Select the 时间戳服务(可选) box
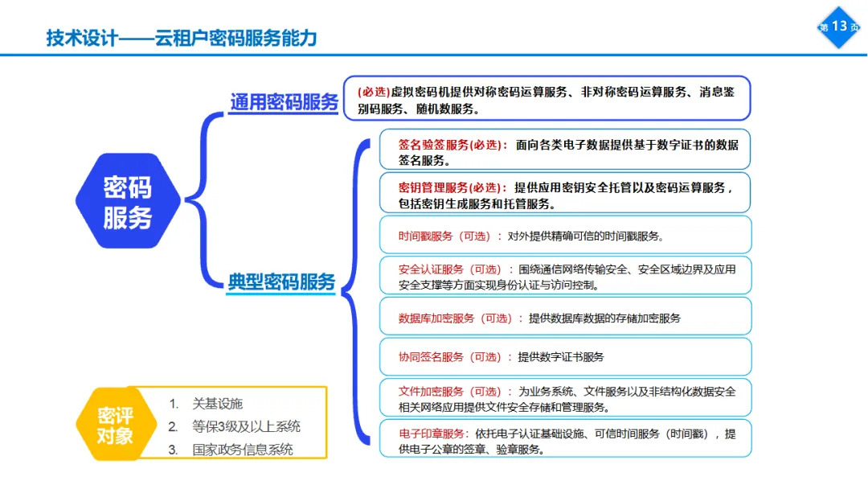This screenshot has width=868, height=489. (565, 235)
